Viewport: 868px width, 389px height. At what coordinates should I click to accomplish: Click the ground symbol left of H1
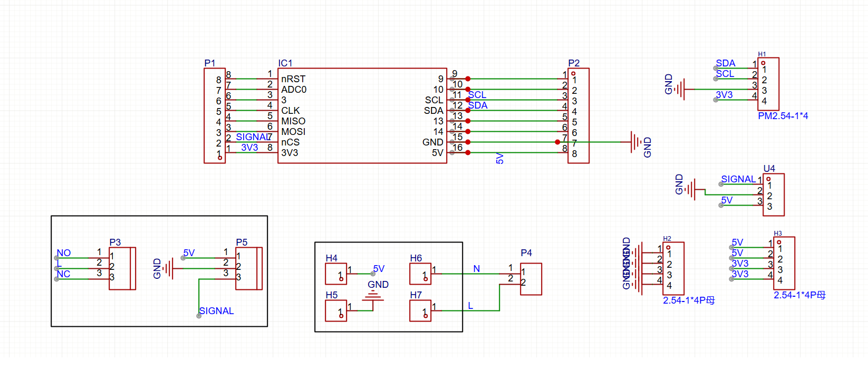coord(680,90)
